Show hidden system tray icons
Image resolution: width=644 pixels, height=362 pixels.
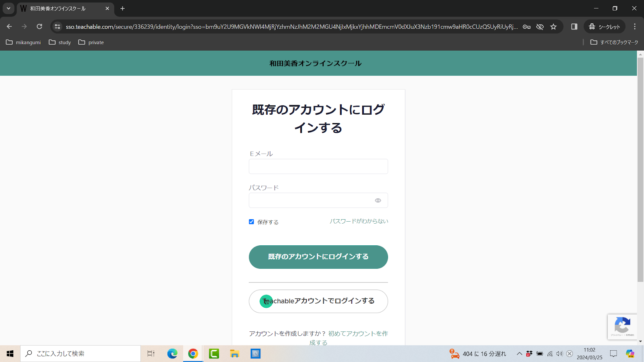click(519, 354)
